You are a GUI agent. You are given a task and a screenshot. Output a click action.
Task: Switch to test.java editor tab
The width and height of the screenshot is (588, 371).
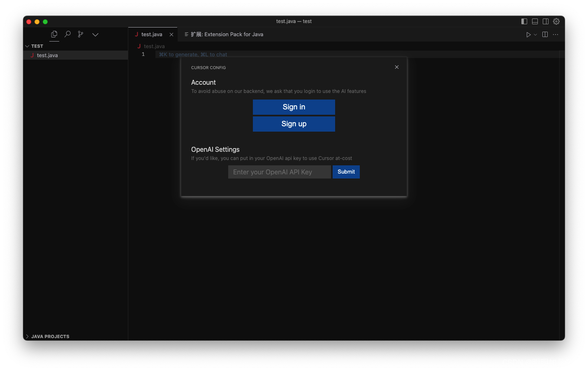153,35
